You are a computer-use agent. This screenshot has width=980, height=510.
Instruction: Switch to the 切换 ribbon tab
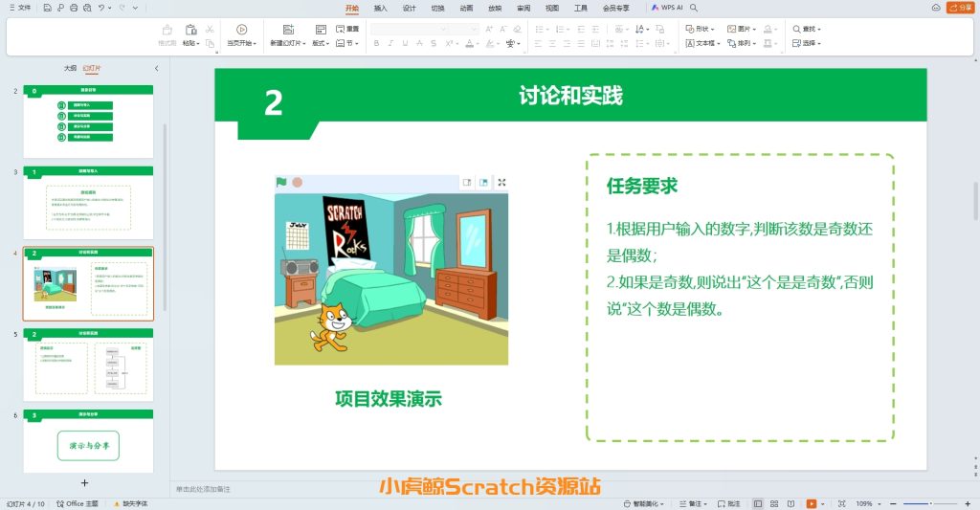click(x=438, y=8)
